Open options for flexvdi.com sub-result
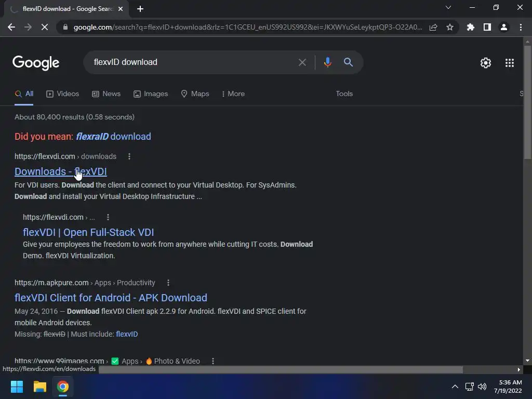532x399 pixels. tap(108, 217)
